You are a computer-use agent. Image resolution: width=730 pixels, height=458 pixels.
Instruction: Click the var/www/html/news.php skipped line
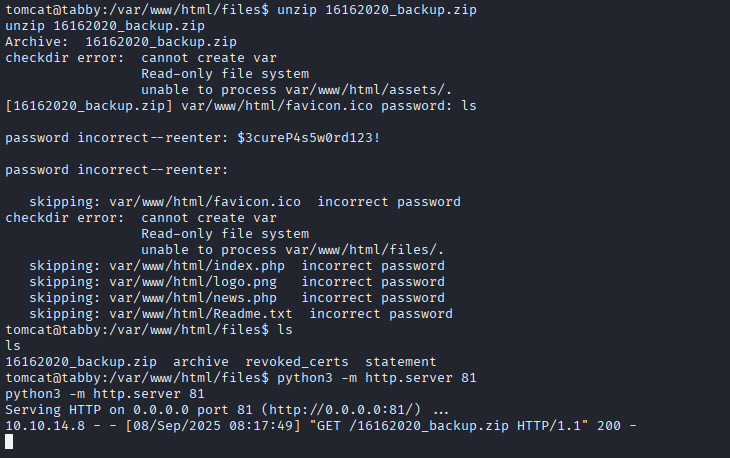tap(237, 298)
